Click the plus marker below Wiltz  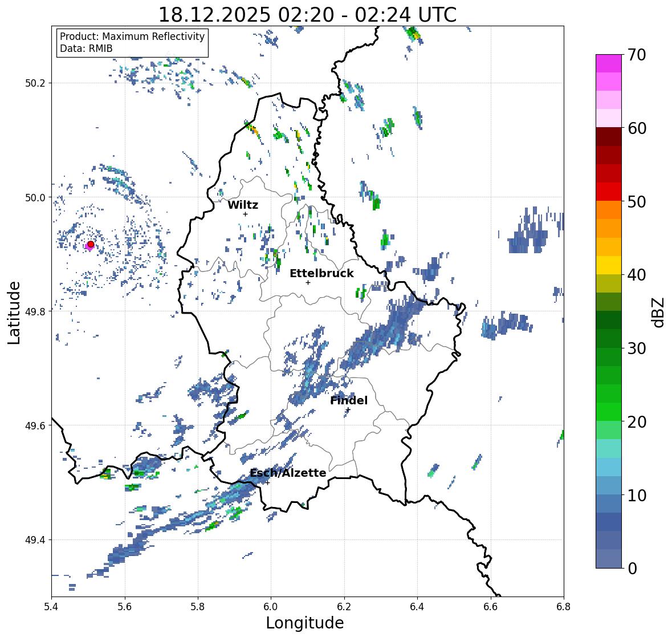point(246,214)
